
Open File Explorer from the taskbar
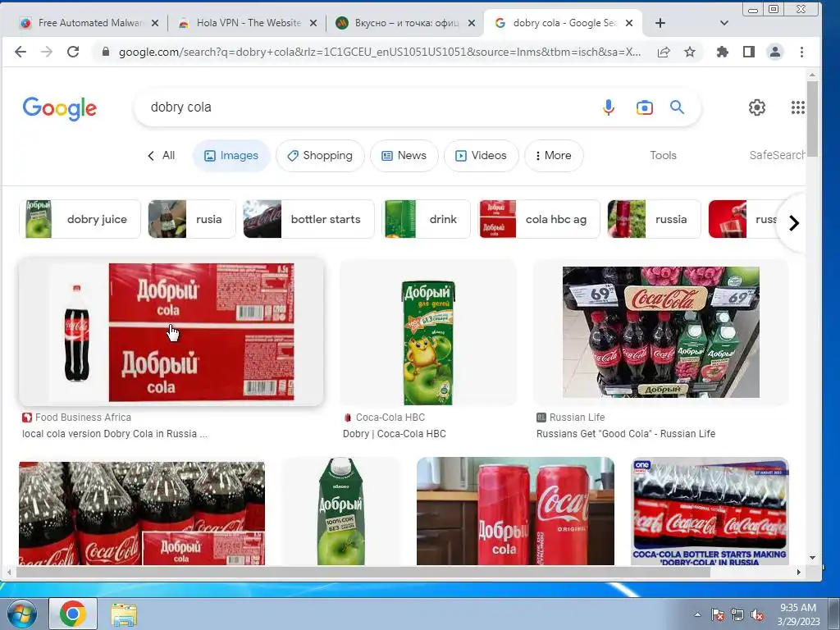(x=124, y=614)
